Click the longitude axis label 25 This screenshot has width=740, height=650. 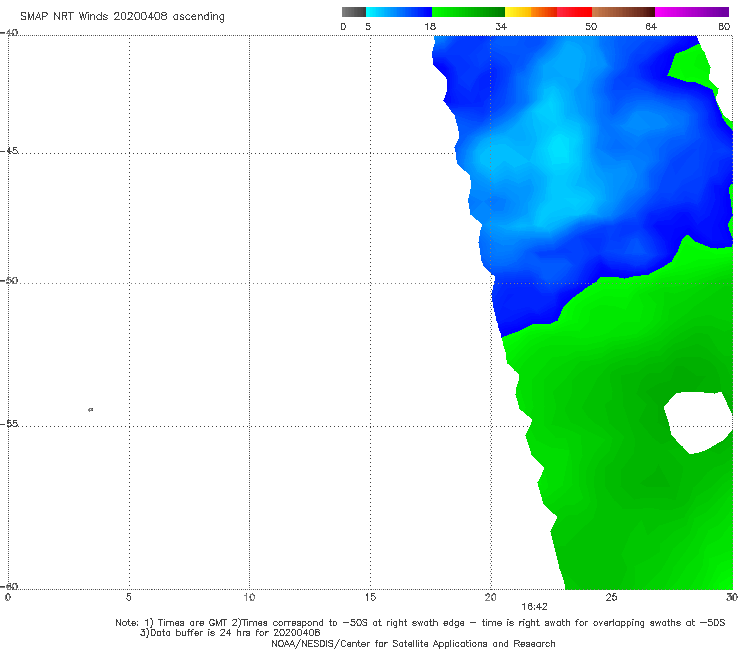pos(611,597)
